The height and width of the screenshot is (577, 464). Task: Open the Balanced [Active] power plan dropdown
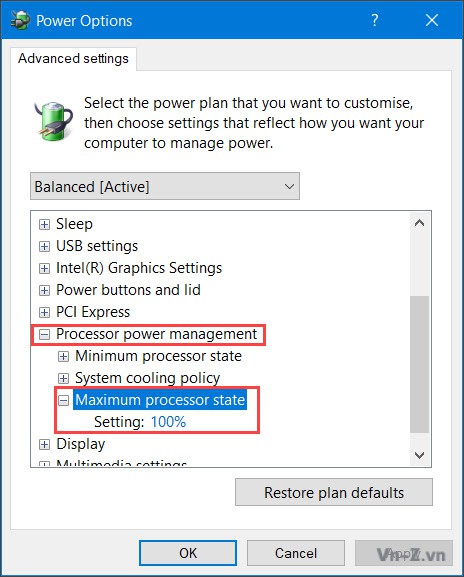[165, 186]
